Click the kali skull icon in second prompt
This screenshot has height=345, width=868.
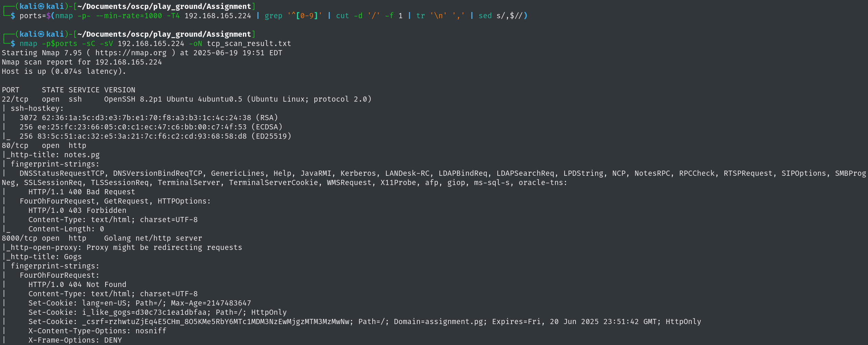41,34
